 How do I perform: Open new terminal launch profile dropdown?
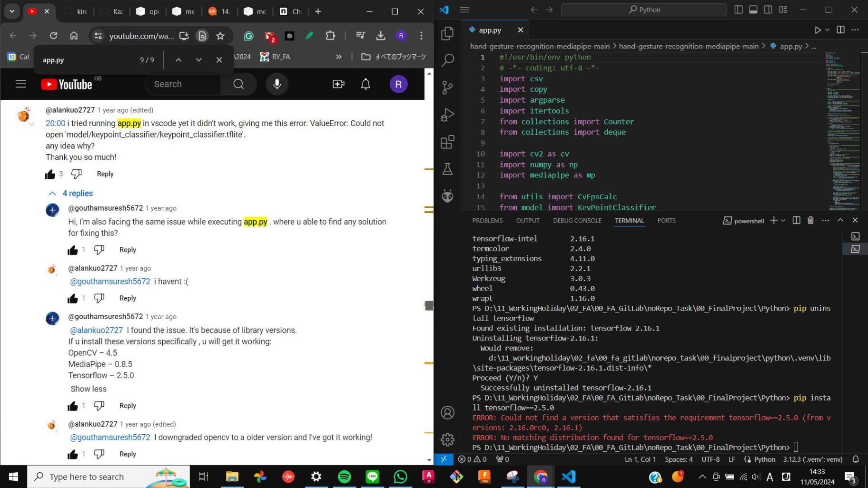tap(783, 220)
